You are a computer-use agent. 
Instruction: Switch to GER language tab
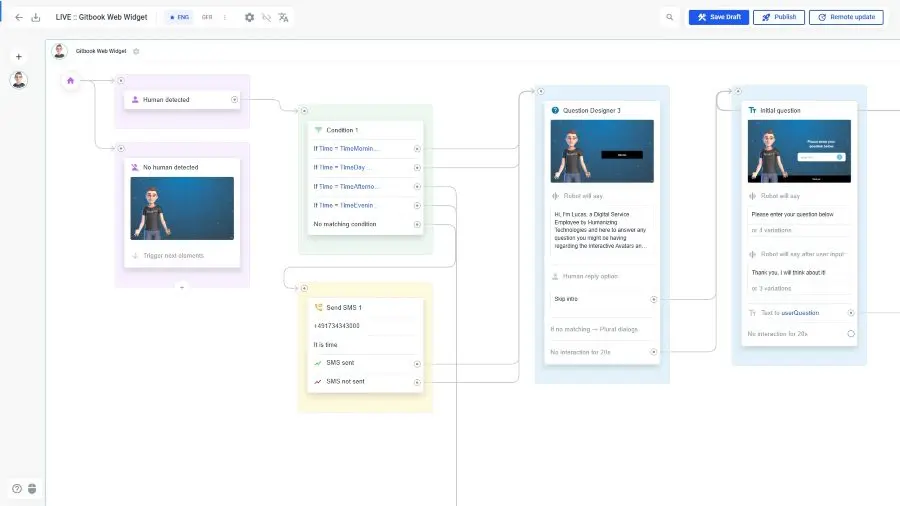coord(206,17)
